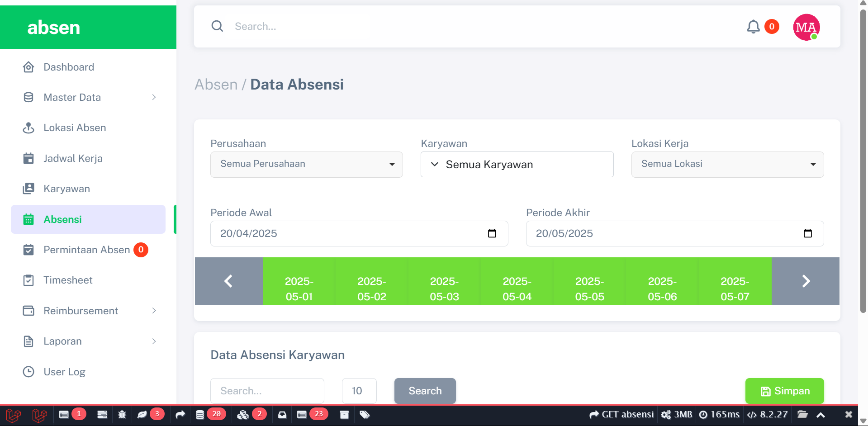
Task: Open the Perusahaan dropdown
Action: pos(306,164)
